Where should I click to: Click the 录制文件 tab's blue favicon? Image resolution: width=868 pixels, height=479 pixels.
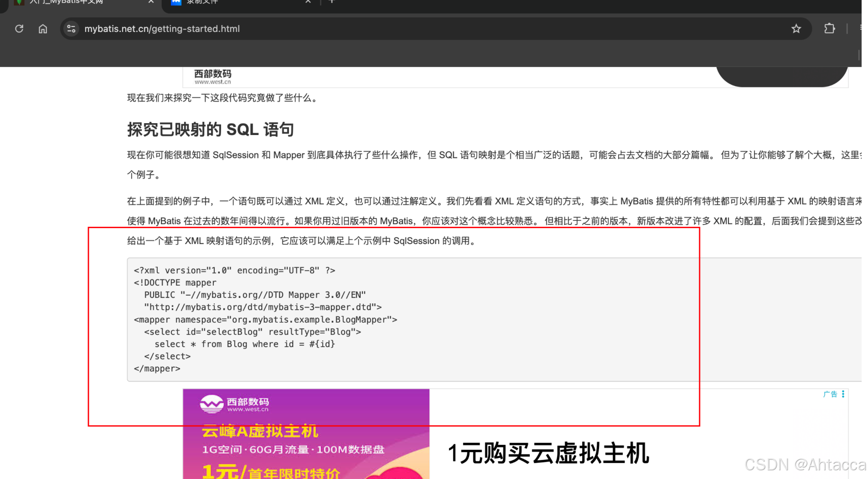pos(176,2)
